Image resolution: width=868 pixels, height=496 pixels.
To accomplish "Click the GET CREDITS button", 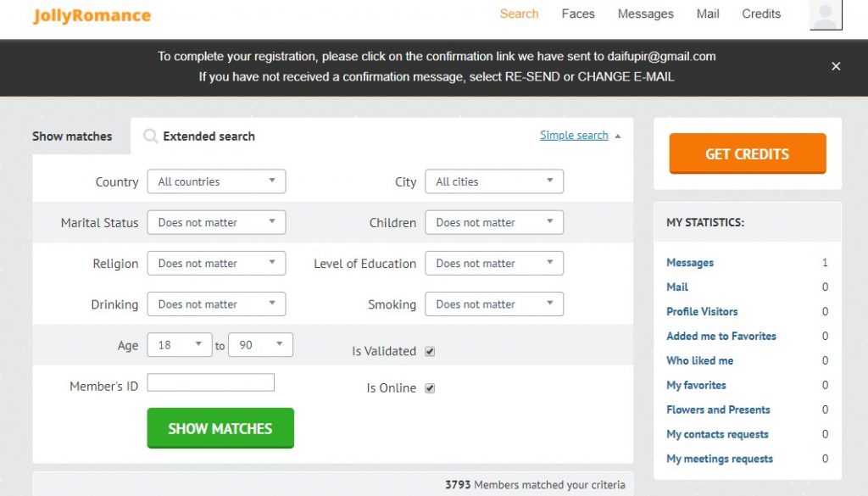I will (x=748, y=153).
